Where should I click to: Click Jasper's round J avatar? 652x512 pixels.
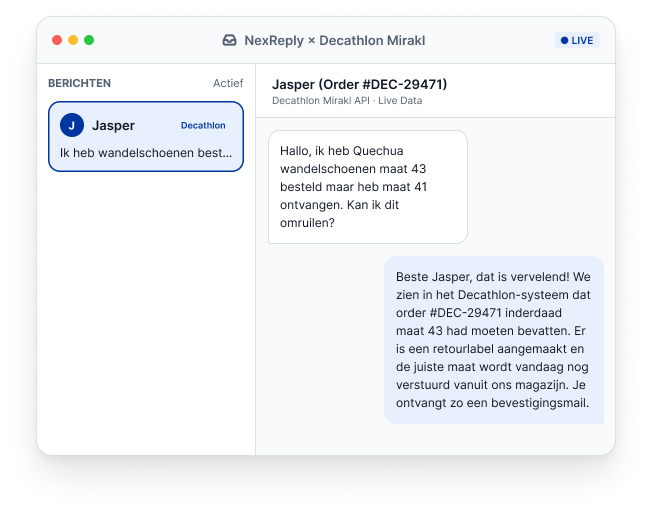tap(72, 125)
